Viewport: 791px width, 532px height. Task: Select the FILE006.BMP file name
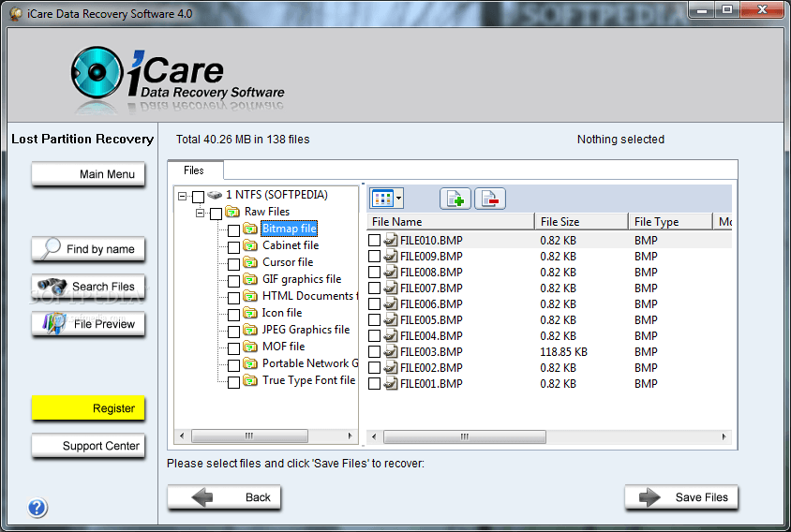point(431,304)
